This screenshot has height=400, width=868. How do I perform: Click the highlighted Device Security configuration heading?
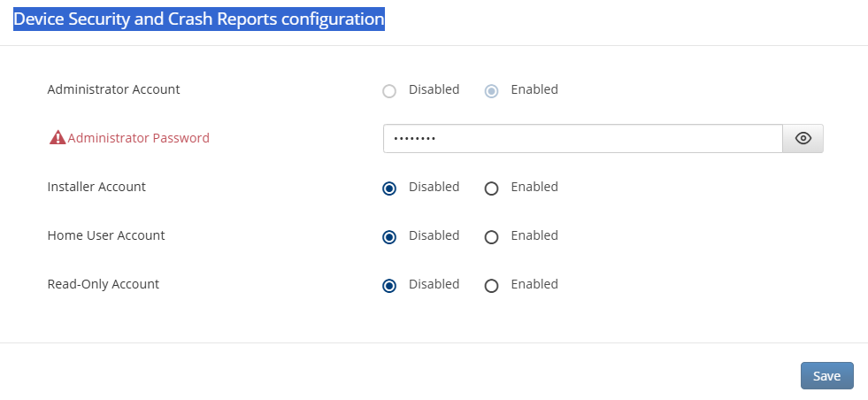coord(199,19)
